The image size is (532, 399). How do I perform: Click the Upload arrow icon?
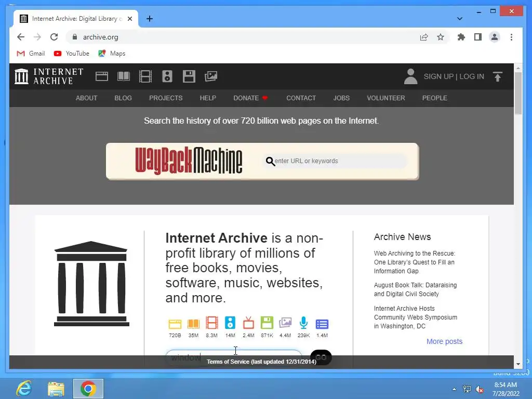click(497, 76)
